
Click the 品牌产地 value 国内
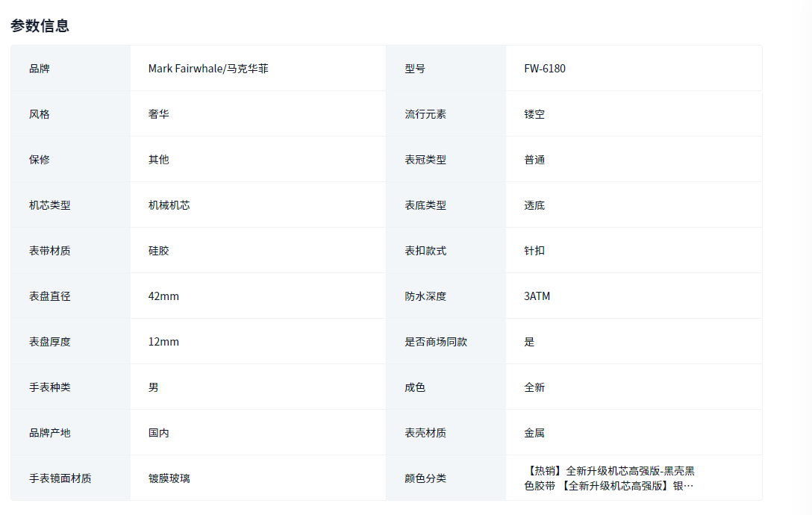pyautogui.click(x=158, y=433)
